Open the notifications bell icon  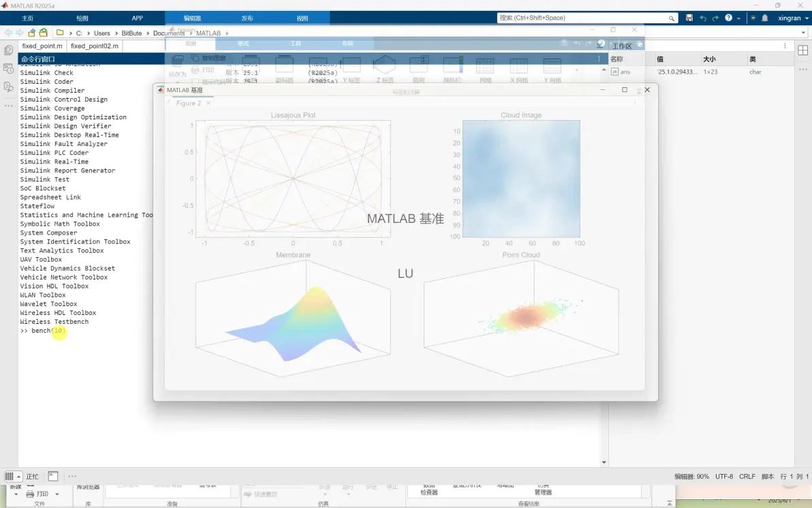click(x=765, y=18)
